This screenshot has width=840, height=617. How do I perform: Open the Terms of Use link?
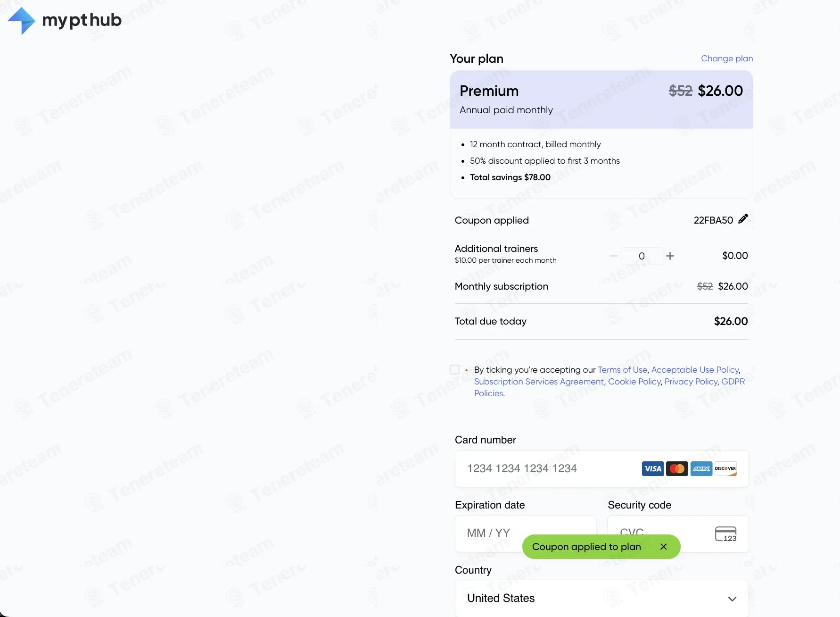tap(622, 370)
